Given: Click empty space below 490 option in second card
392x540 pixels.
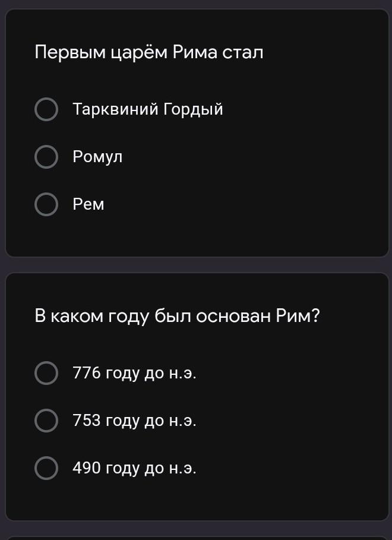Looking at the screenshot, I should click(196, 499).
